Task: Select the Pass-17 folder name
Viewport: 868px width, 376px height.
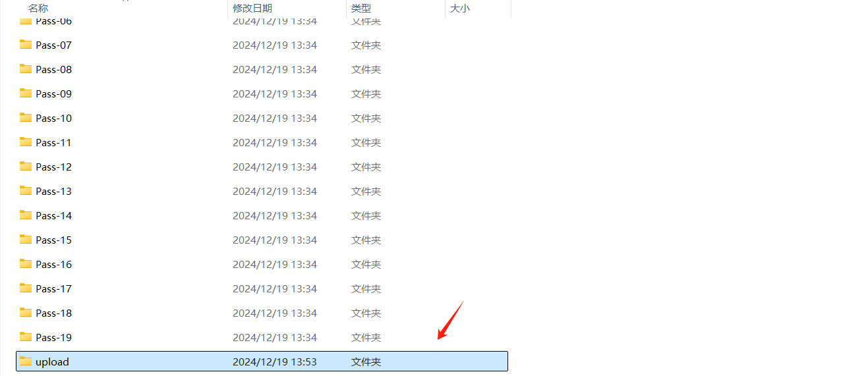Action: click(54, 288)
